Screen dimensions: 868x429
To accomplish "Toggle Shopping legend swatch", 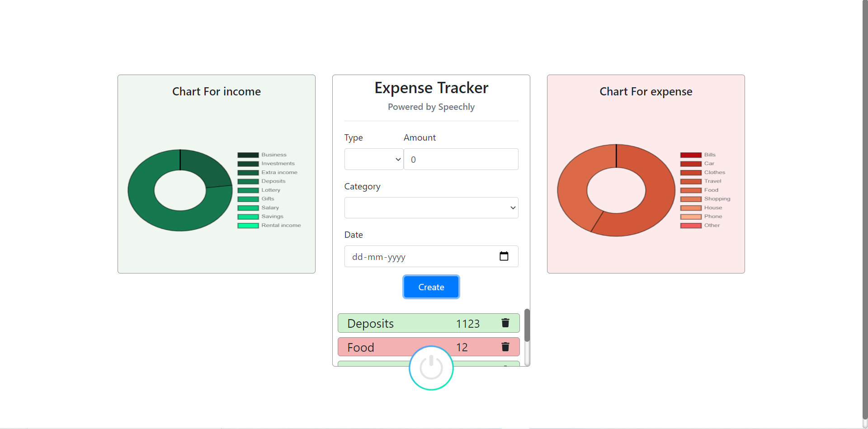I will pos(691,199).
